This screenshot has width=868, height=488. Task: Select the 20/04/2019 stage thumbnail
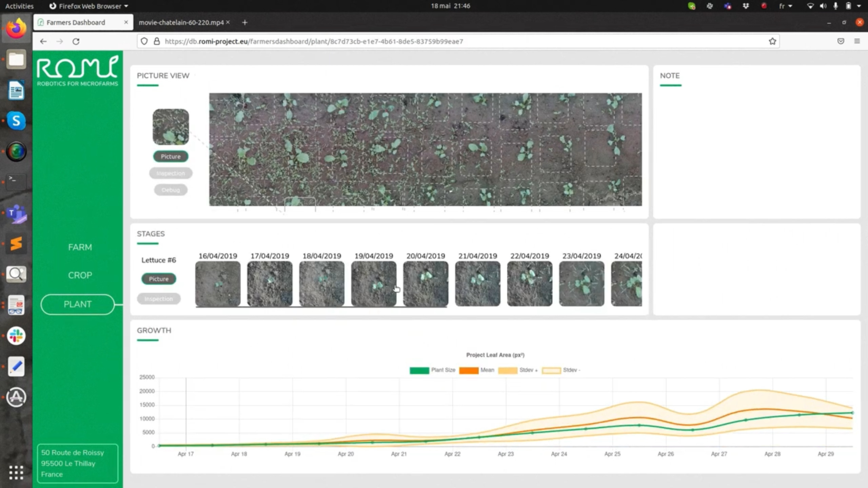pos(426,284)
